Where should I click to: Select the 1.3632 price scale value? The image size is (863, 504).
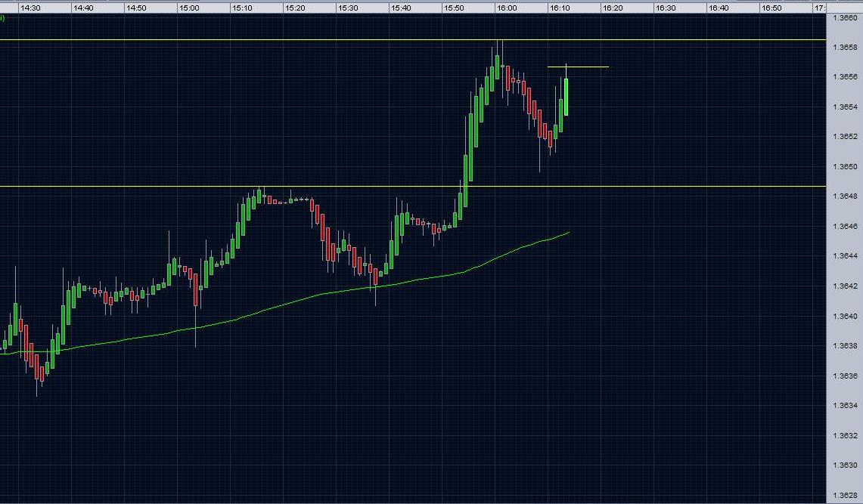845,436
